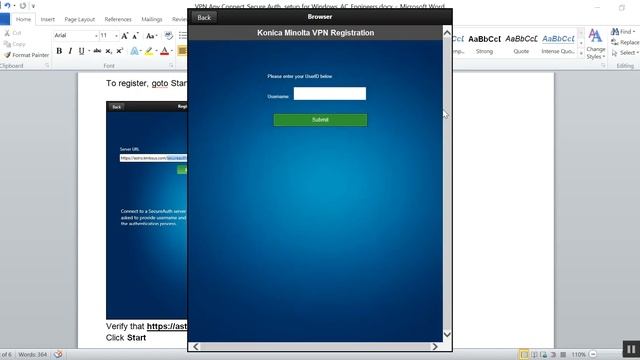640x360 pixels.
Task: Switch to Outline view icon
Action: coord(553,354)
